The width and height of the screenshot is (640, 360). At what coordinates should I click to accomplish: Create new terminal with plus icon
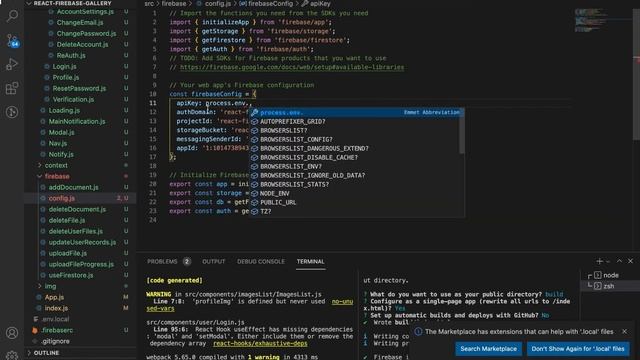coord(599,261)
